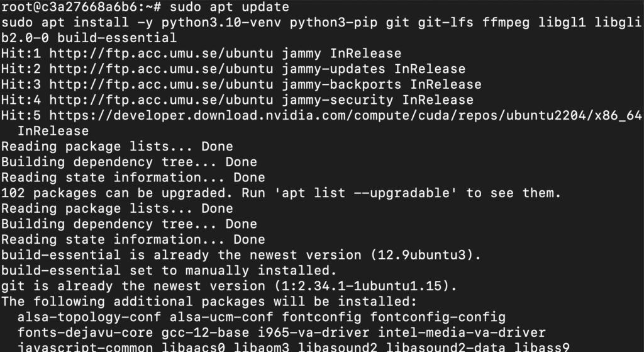644x352 pixels.
Task: Click the '(12.9ubuntu3)' version text
Action: click(x=430, y=255)
